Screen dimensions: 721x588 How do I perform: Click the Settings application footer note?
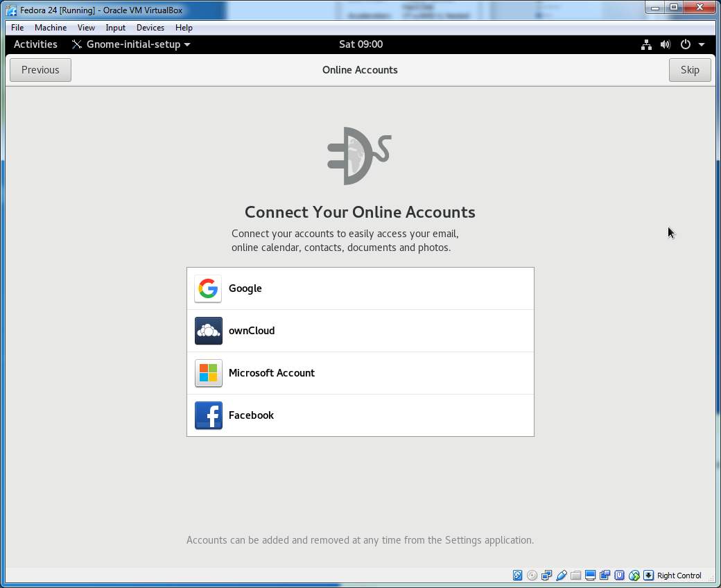point(360,540)
